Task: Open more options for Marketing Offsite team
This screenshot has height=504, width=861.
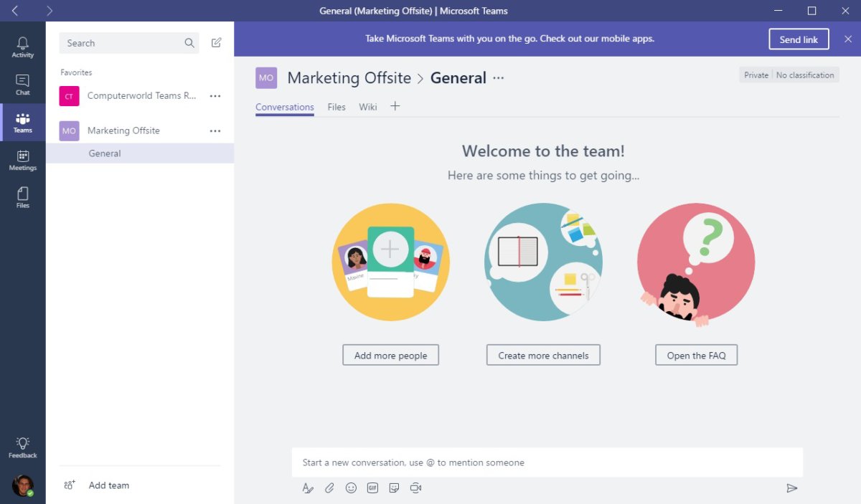Action: click(x=215, y=131)
